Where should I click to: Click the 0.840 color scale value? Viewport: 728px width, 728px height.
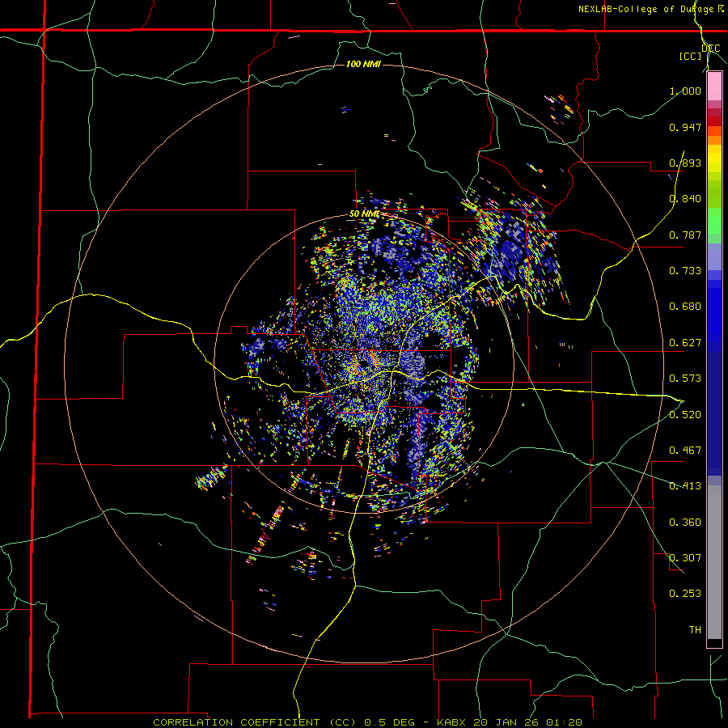point(685,199)
